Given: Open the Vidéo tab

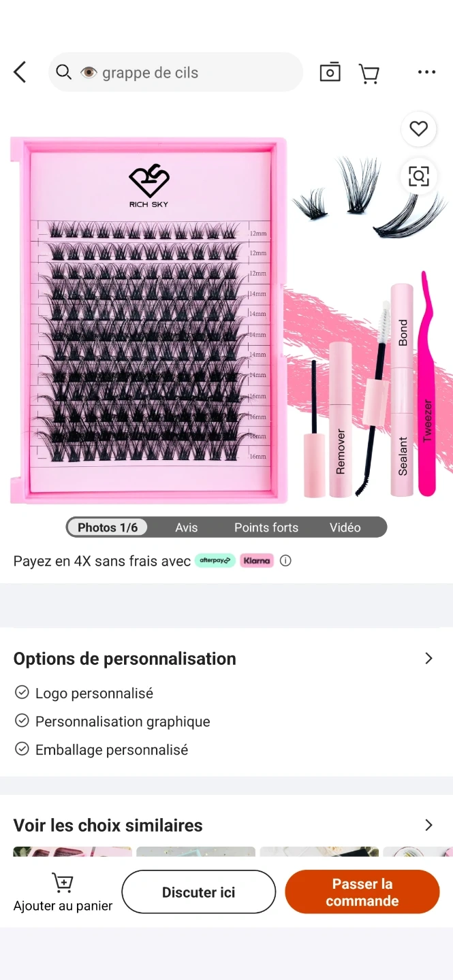Looking at the screenshot, I should pyautogui.click(x=345, y=527).
